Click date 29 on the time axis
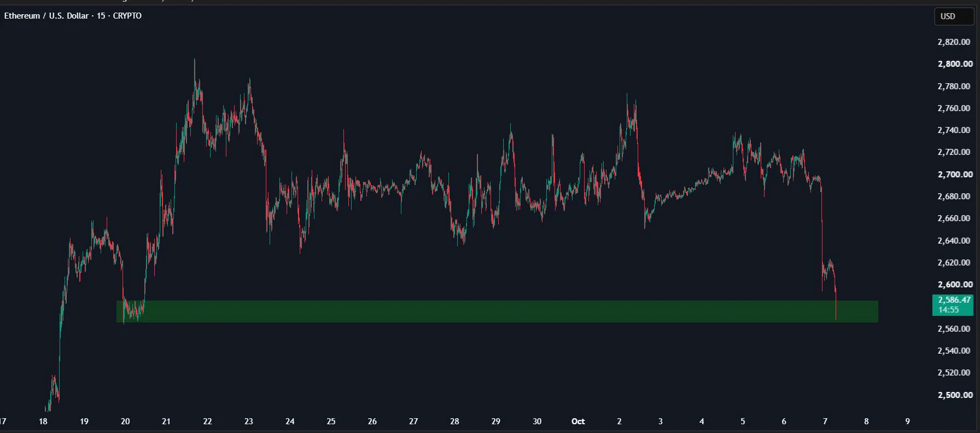Screen dimensions: 980x433 495,422
